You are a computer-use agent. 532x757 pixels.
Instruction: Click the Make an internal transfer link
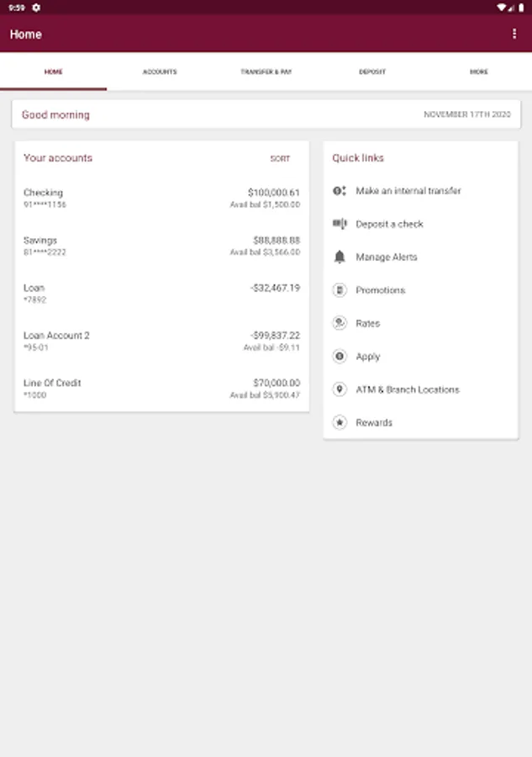(408, 191)
